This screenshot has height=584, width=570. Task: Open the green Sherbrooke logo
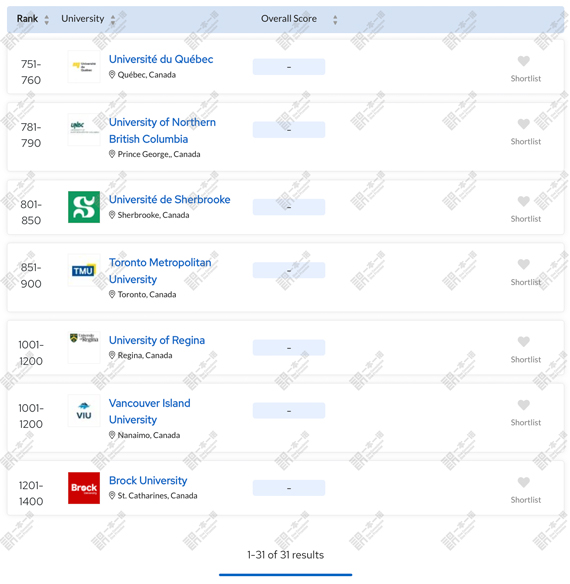point(84,207)
